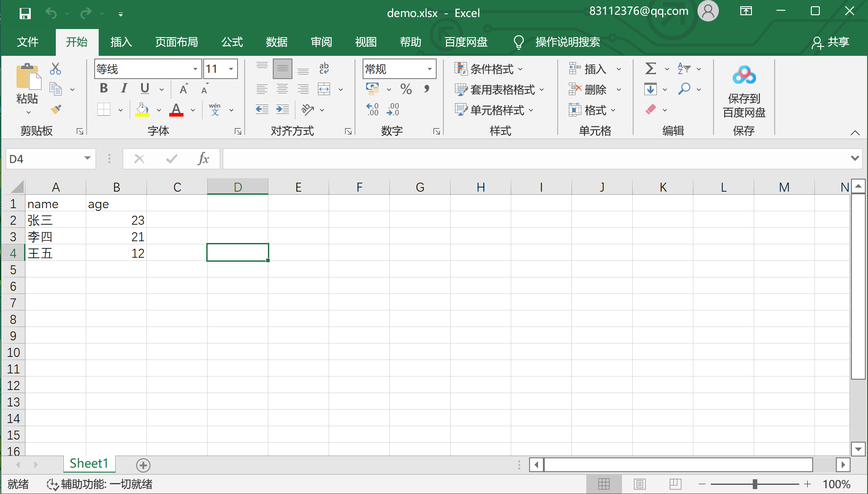Toggle underline formatting

tap(144, 88)
